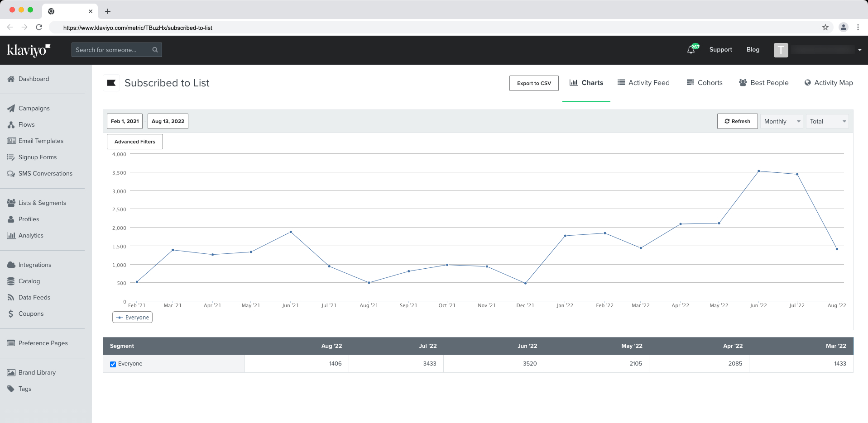This screenshot has width=868, height=423.
Task: Switch to the Activity Feed tab
Action: point(643,83)
